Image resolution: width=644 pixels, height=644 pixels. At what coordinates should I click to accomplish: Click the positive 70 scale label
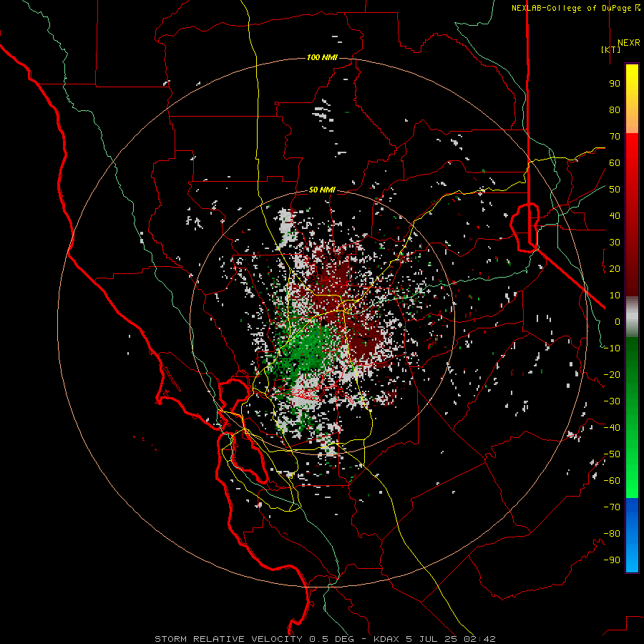tap(615, 137)
